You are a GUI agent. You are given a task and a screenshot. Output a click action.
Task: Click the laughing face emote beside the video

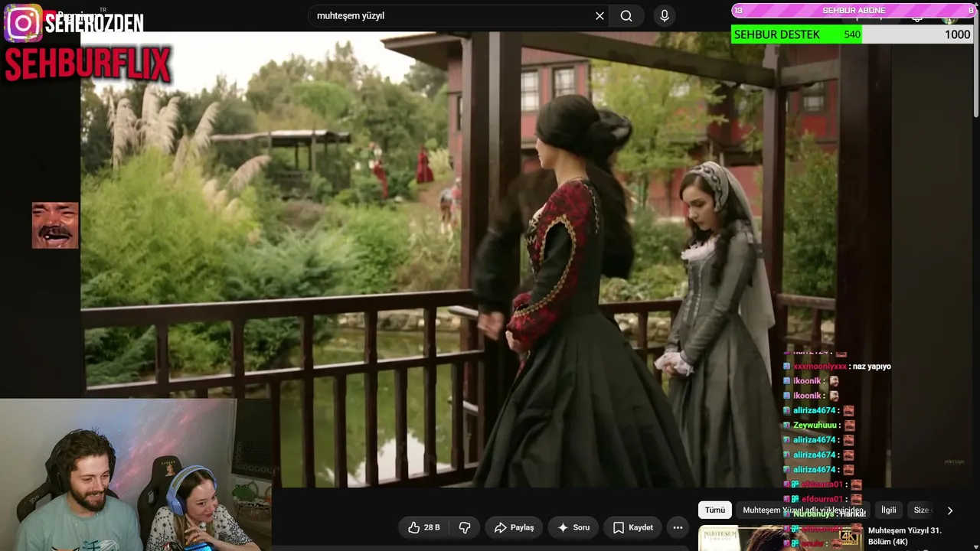tap(55, 225)
